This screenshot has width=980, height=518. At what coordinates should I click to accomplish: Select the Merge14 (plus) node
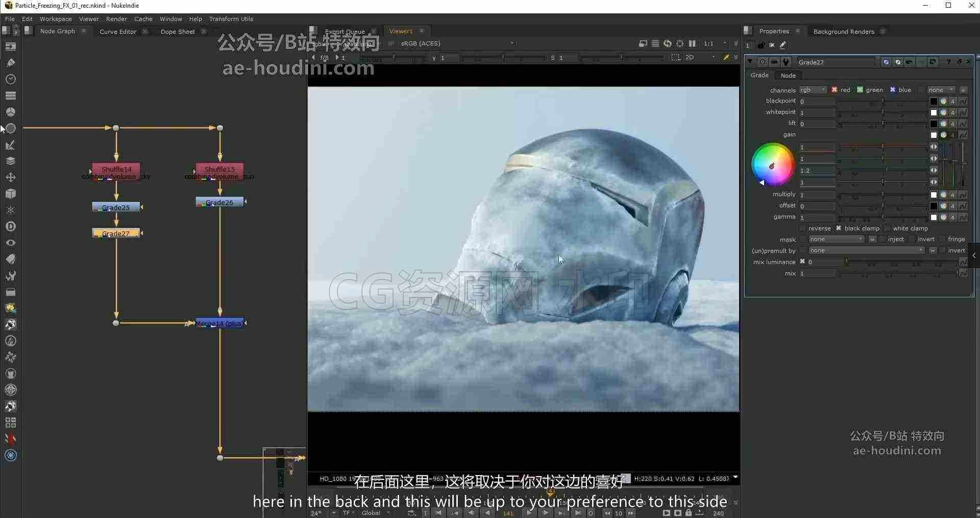tap(219, 323)
